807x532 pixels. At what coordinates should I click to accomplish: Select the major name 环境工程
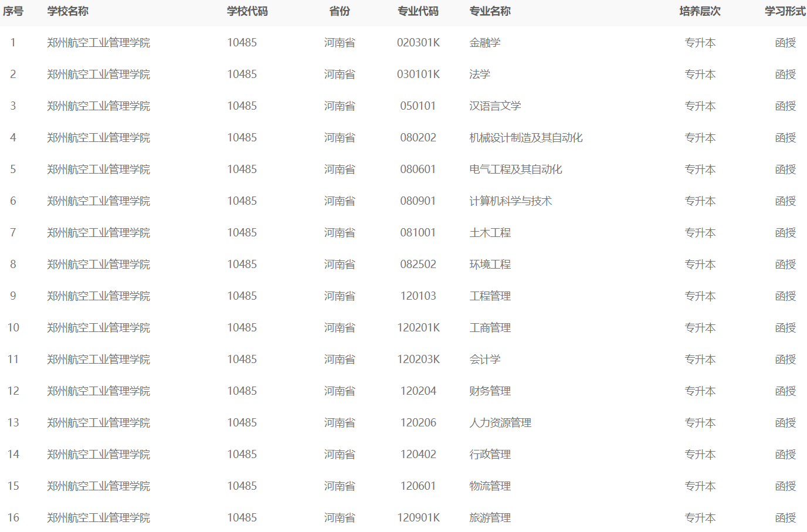490,265
